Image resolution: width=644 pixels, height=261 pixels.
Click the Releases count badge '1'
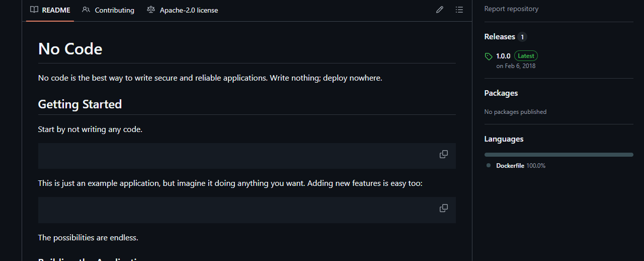522,37
